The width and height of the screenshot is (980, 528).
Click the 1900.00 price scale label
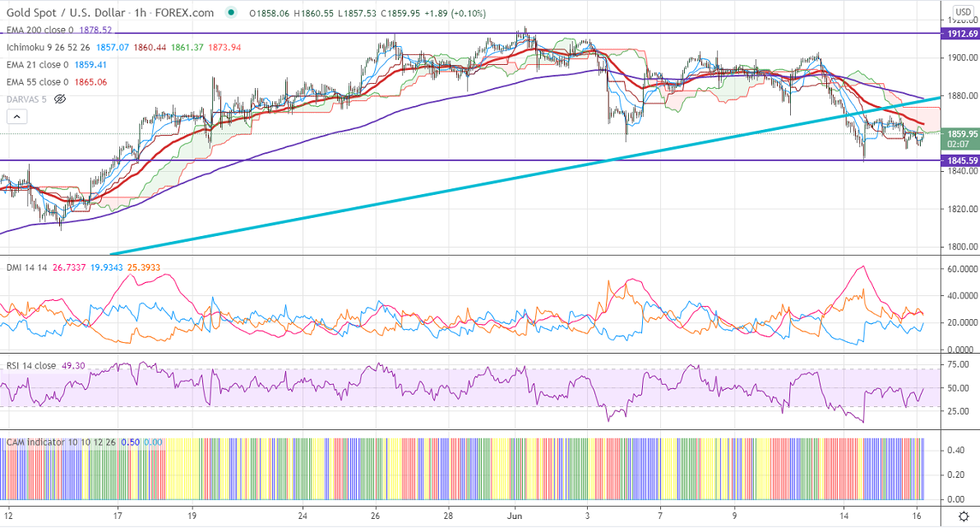coord(963,58)
